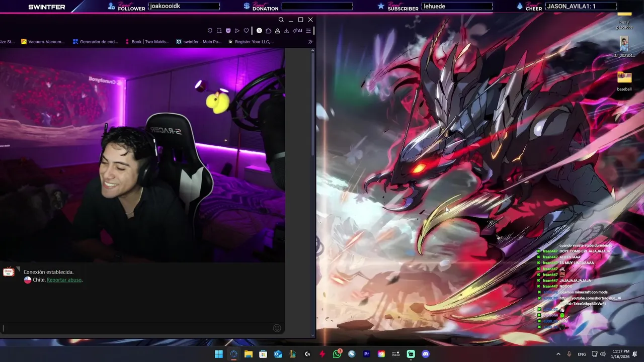Click the SWINTFER stream overlay logo
Image resolution: width=644 pixels, height=362 pixels.
click(47, 7)
